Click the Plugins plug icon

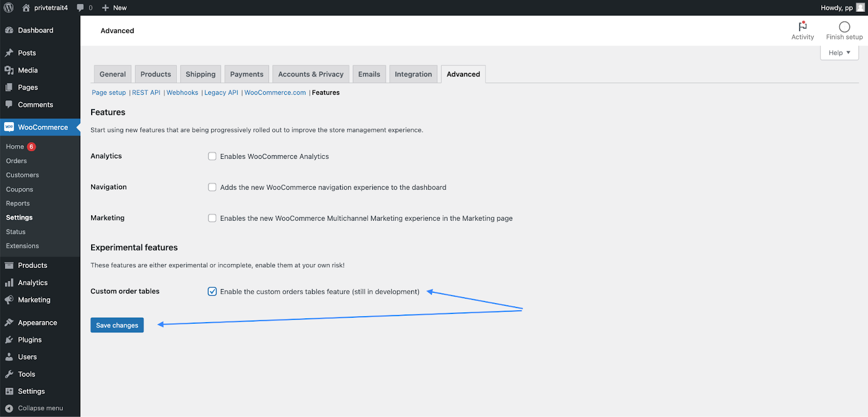[x=9, y=340]
